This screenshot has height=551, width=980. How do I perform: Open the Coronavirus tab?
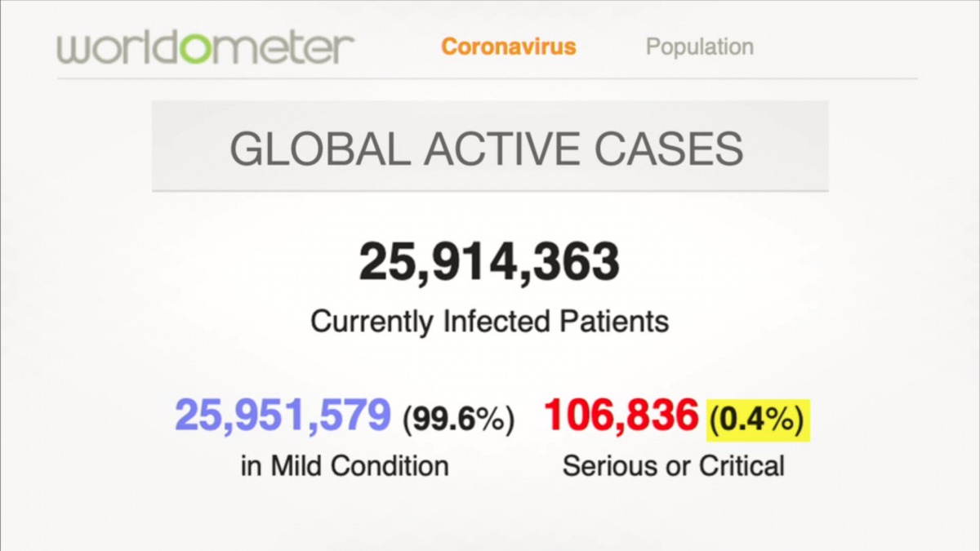tap(509, 47)
